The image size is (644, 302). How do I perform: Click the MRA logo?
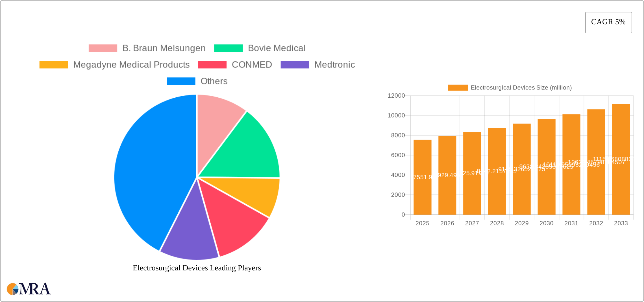click(x=29, y=289)
